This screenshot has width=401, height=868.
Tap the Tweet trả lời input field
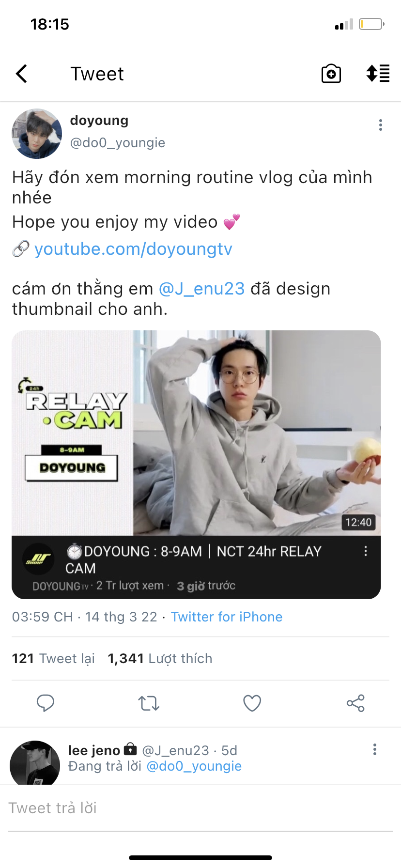point(200,808)
